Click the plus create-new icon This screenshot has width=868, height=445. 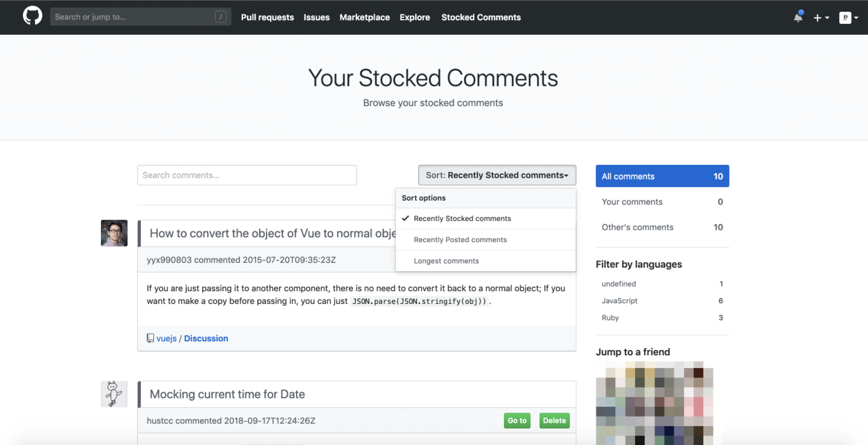tap(817, 18)
